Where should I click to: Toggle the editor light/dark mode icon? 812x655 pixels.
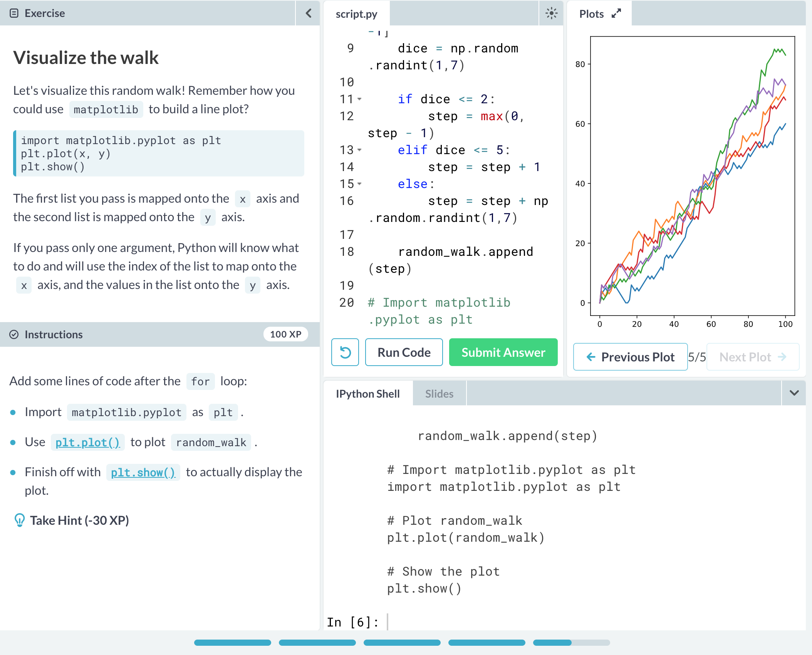[551, 13]
